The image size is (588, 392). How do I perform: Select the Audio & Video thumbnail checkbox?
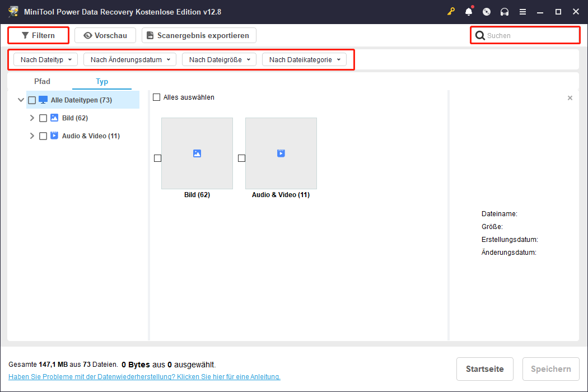point(241,158)
